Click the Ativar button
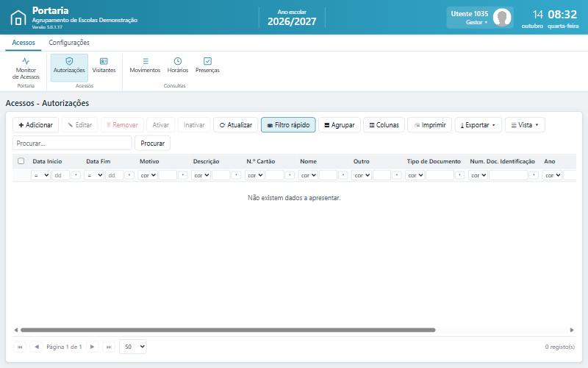This screenshot has height=368, width=588. pyautogui.click(x=160, y=124)
